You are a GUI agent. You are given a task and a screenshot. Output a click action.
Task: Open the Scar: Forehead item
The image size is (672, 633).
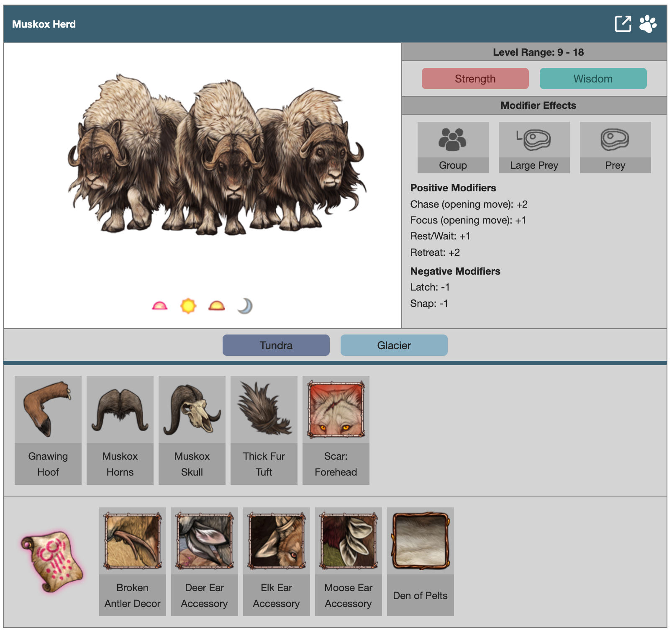point(336,430)
